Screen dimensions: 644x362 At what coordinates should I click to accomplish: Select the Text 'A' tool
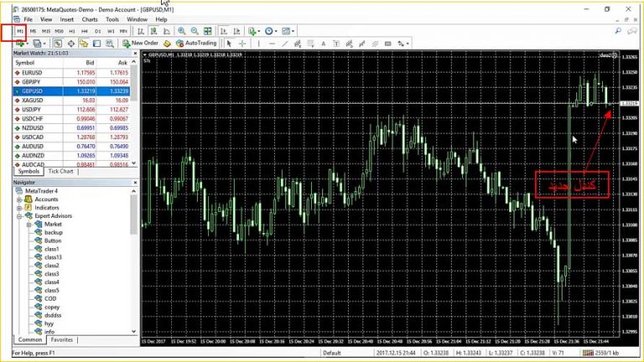coord(323,44)
